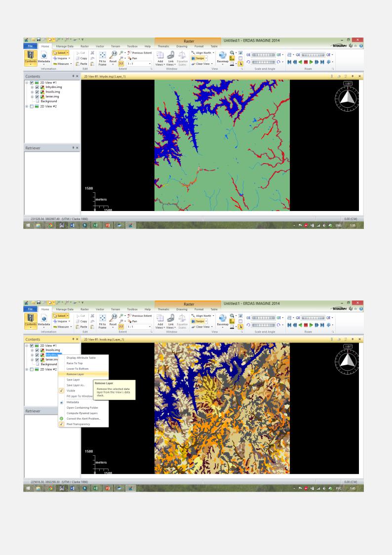Open Contents panel button in upper screenshot

tap(31, 57)
